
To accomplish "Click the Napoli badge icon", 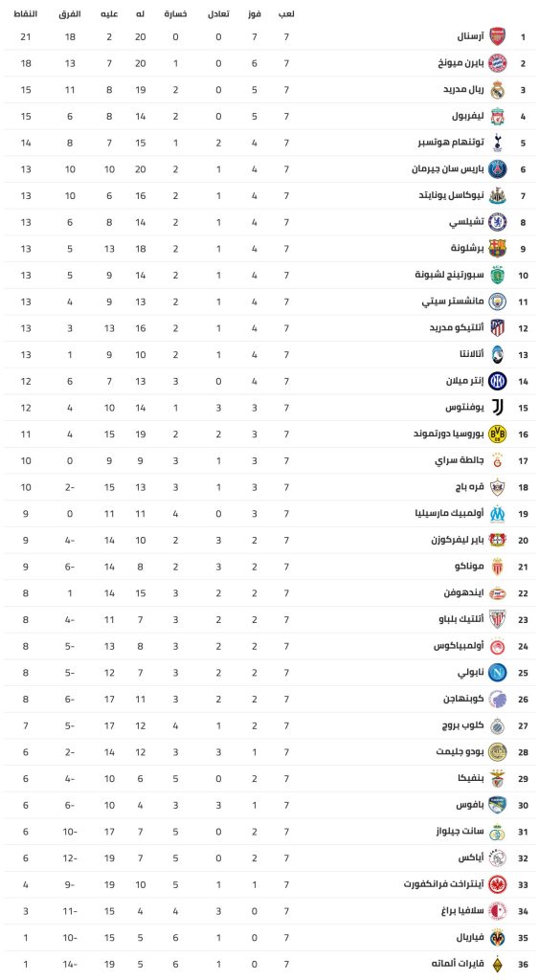I will pos(497,673).
